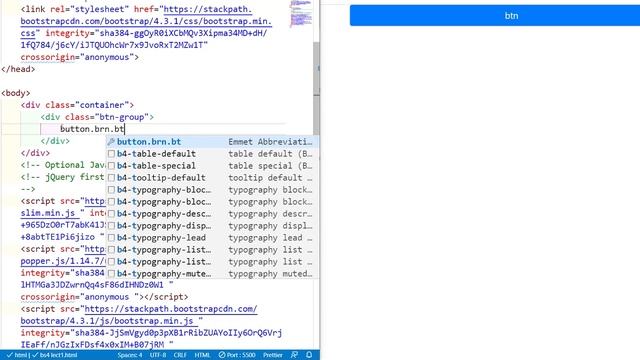
Task: Click div class btn-group line
Action: point(97,117)
